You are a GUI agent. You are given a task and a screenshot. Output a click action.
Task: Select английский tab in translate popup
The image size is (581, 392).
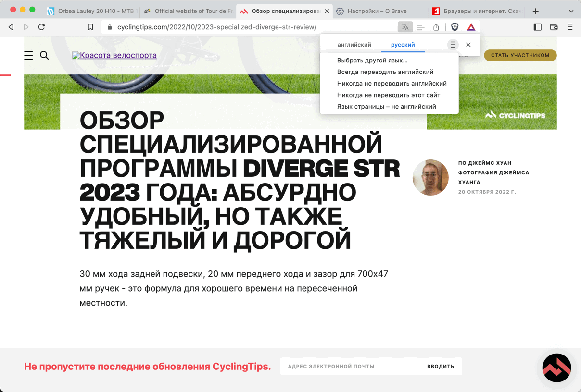[354, 45]
